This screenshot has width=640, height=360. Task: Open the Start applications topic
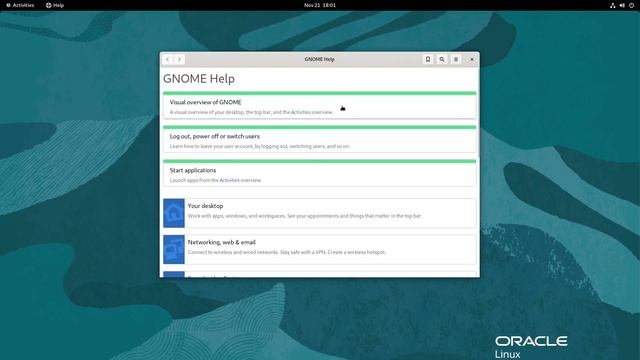(320, 173)
